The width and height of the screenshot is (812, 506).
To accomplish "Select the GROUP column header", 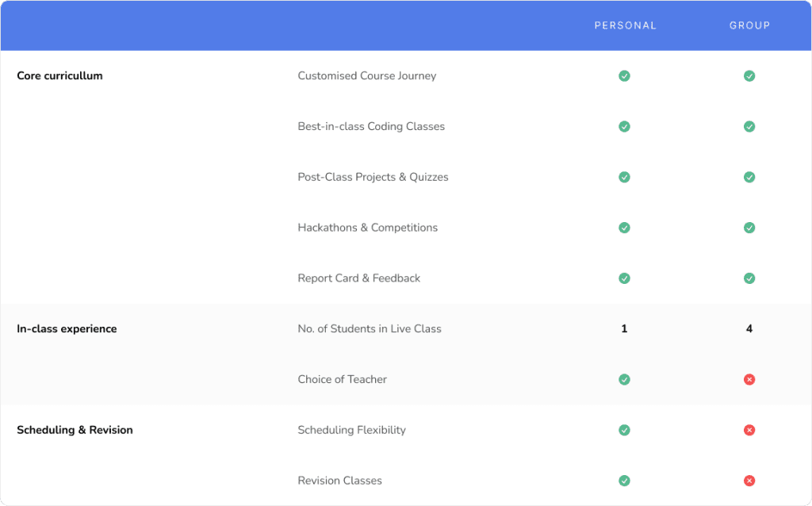I will click(x=749, y=25).
